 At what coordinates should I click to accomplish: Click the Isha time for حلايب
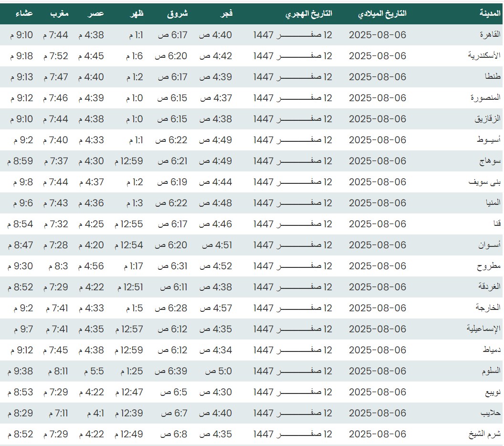point(21,413)
